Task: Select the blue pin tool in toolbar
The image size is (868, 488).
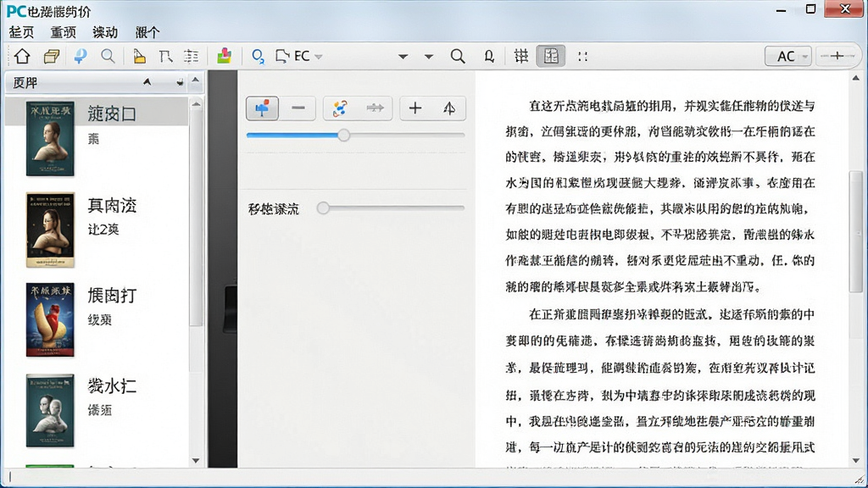Action: [x=81, y=56]
